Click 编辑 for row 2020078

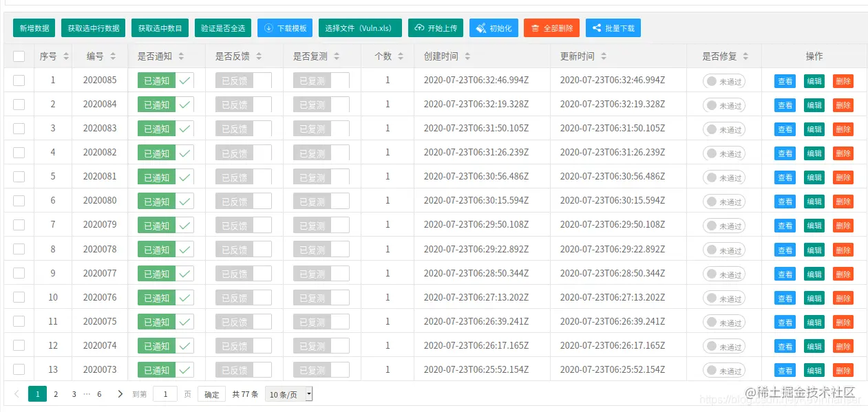814,250
